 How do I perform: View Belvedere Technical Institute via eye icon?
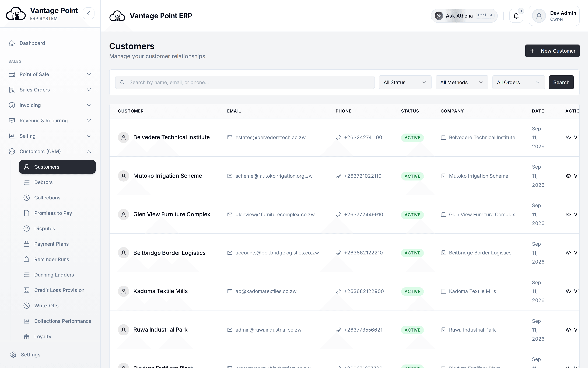point(568,138)
